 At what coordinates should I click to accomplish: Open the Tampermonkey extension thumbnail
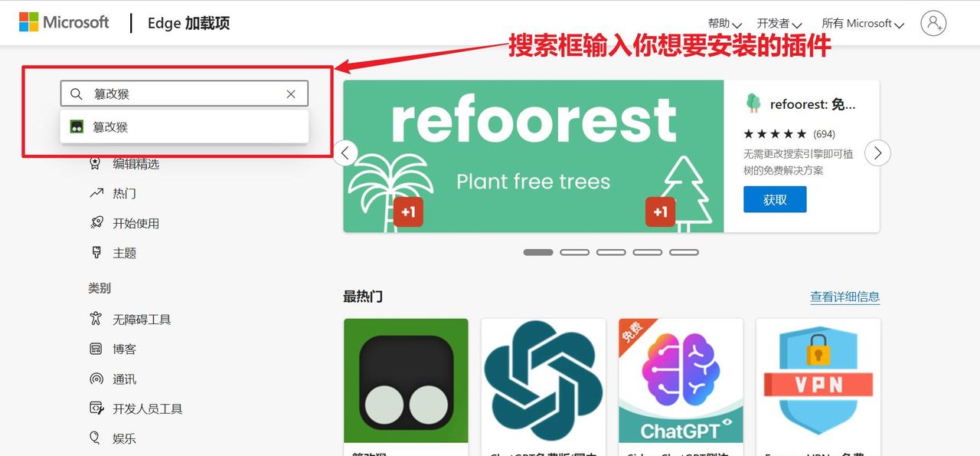tap(406, 380)
